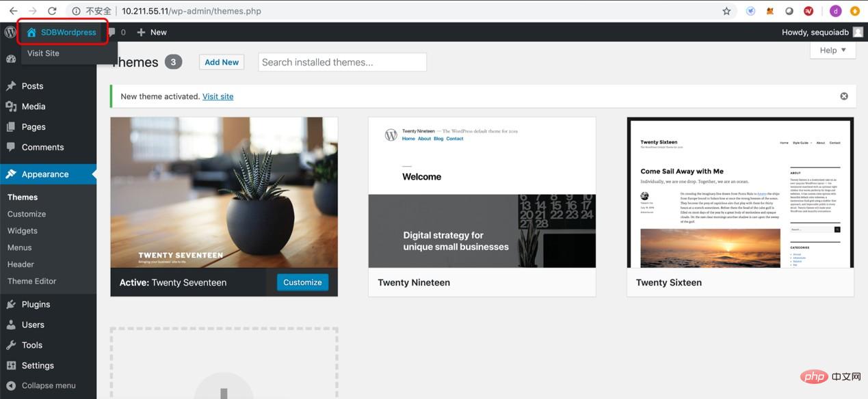The image size is (868, 399).
Task: Open the Howdy, sequoiadb account menu
Action: pos(822,32)
